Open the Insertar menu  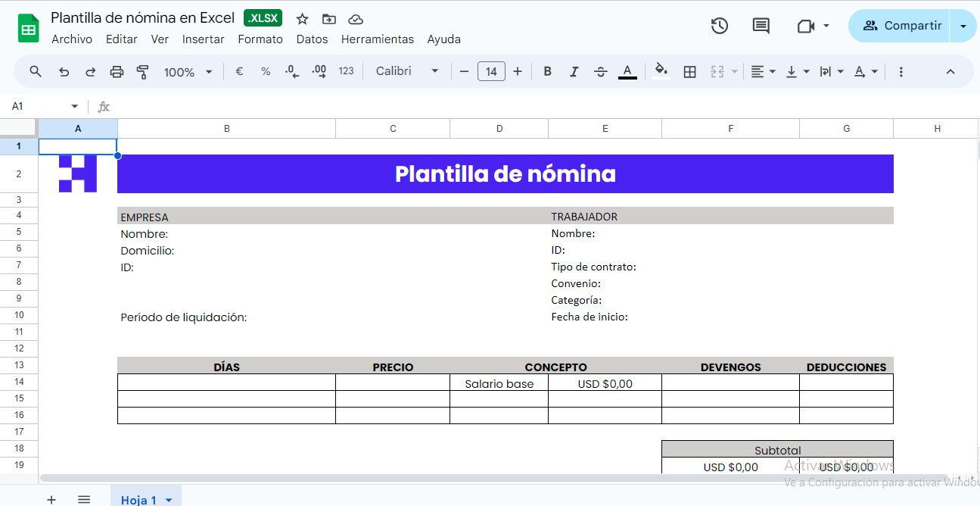click(x=204, y=39)
